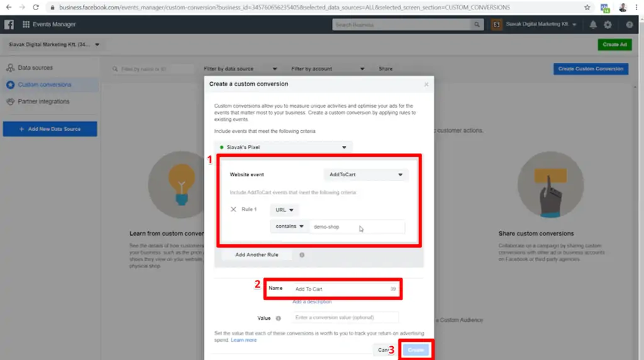Click info icon beside Add Another Rule

(x=302, y=255)
